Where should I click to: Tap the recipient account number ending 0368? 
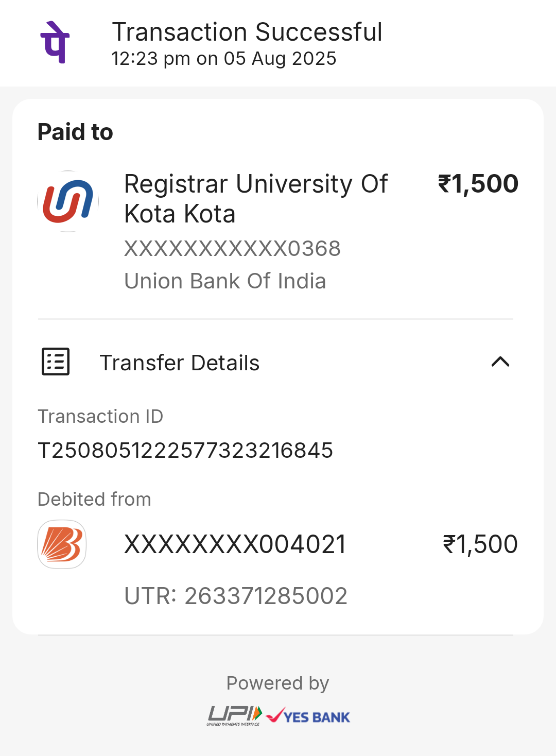pos(232,249)
